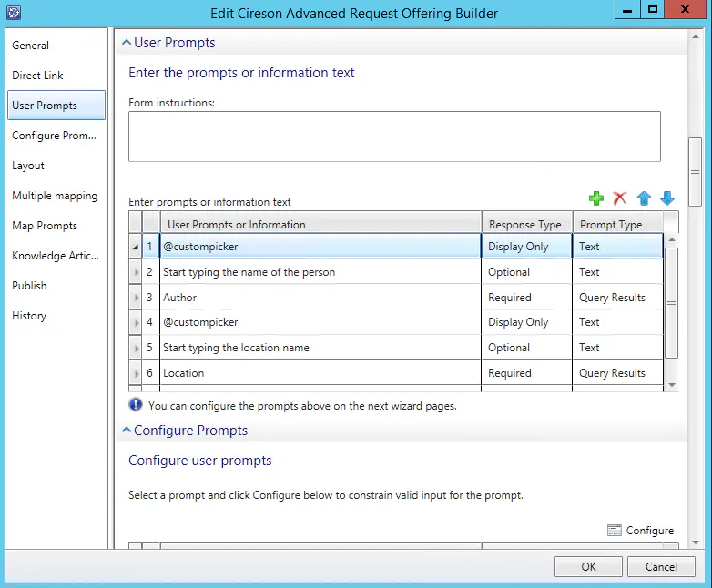Image resolution: width=712 pixels, height=588 pixels.
Task: Click the application icon in title bar
Action: pyautogui.click(x=14, y=12)
